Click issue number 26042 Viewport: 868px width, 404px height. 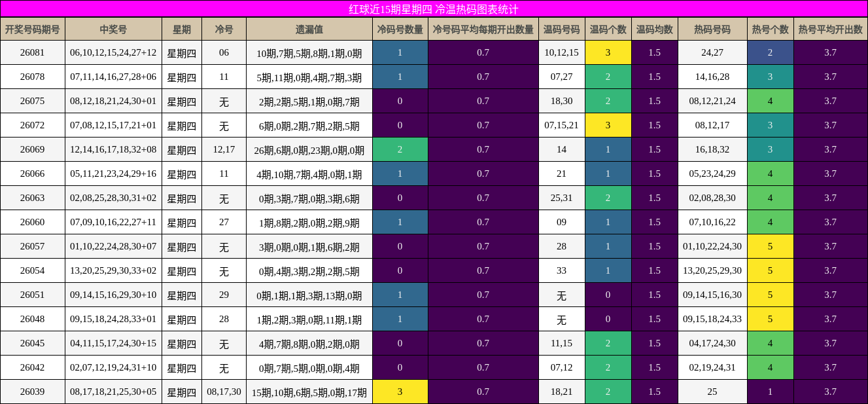pyautogui.click(x=33, y=367)
